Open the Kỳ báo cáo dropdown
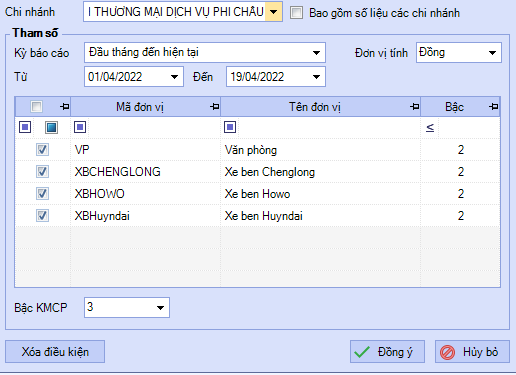Viewport: 516px width, 375px height. [316, 53]
